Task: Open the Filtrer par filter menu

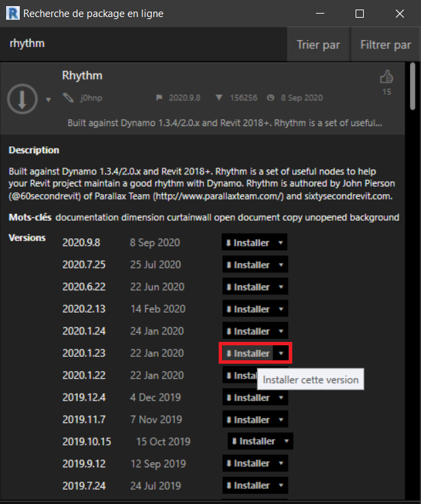Action: click(x=385, y=45)
